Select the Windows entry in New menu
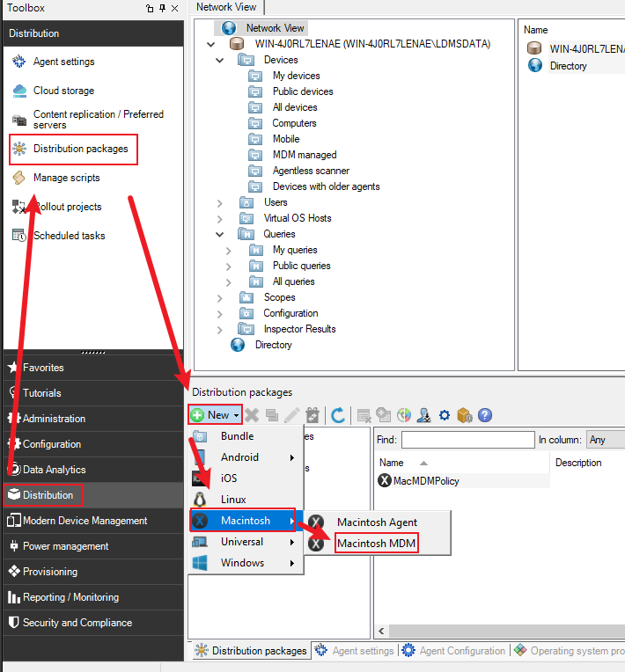The image size is (625, 672). click(242, 563)
